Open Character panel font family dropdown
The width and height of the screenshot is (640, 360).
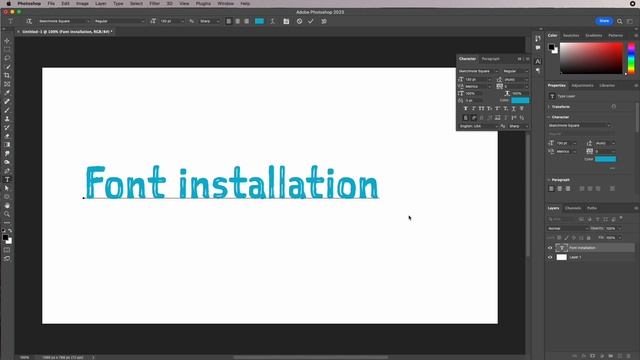pyautogui.click(x=478, y=71)
